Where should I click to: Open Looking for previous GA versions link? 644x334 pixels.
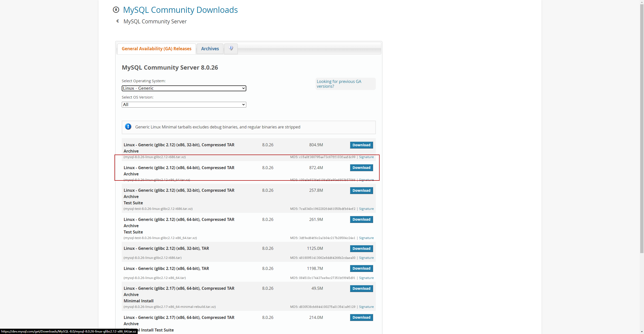(339, 84)
